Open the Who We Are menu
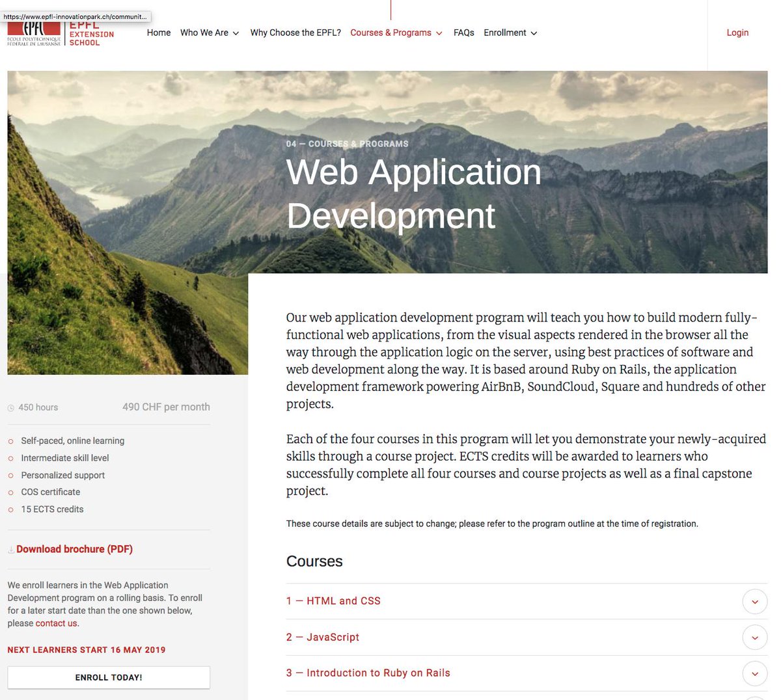Image resolution: width=781 pixels, height=700 pixels. point(204,33)
